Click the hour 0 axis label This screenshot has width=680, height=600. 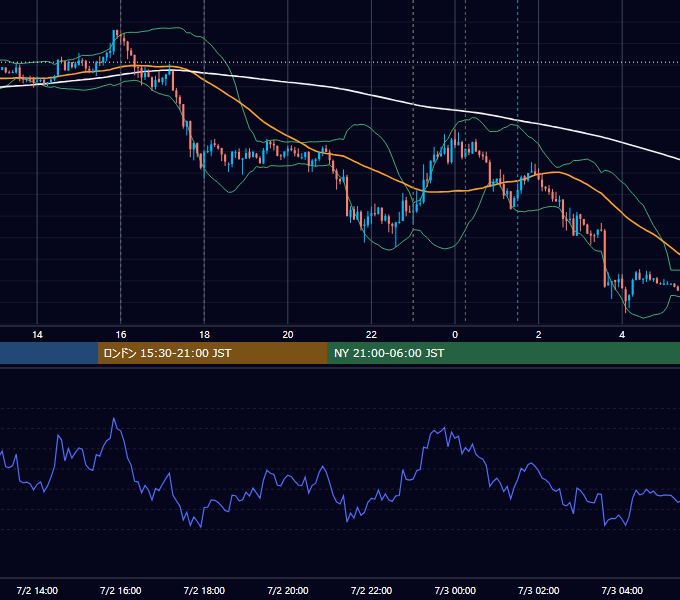pos(455,334)
